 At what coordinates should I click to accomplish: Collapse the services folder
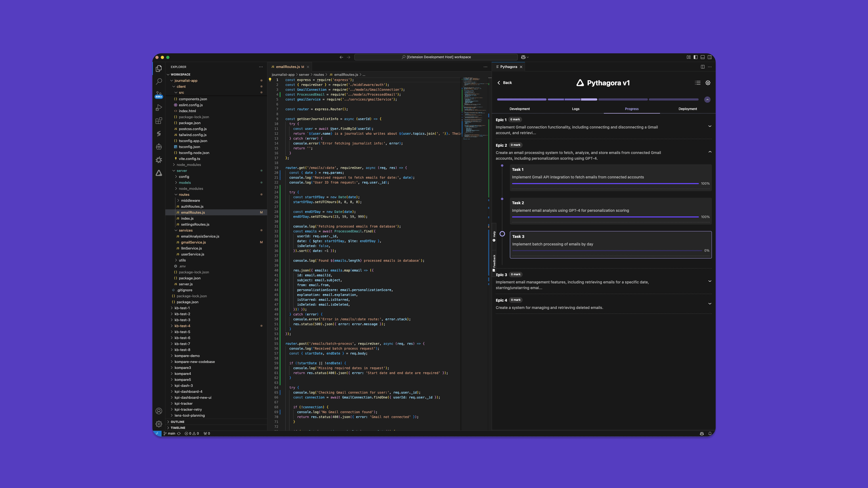point(216,230)
